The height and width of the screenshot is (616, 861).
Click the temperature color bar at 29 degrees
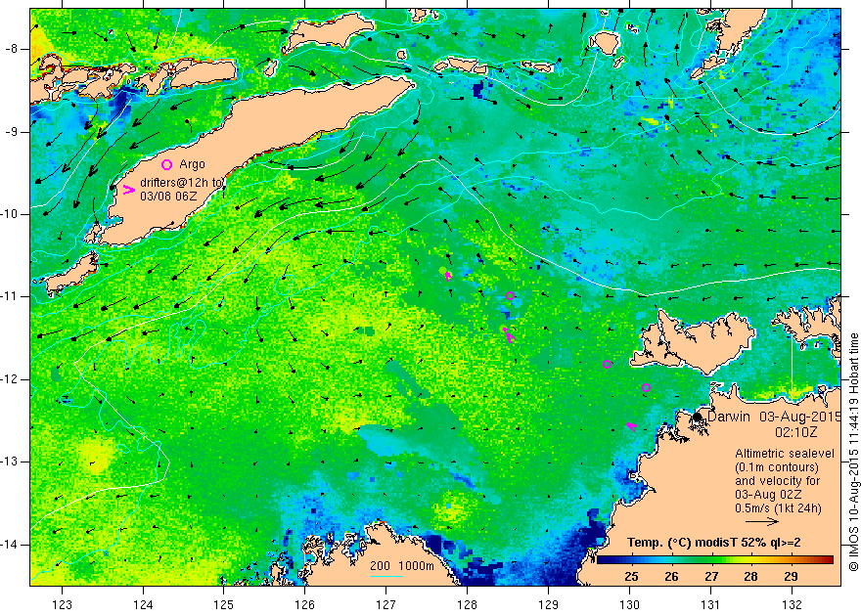coord(791,560)
